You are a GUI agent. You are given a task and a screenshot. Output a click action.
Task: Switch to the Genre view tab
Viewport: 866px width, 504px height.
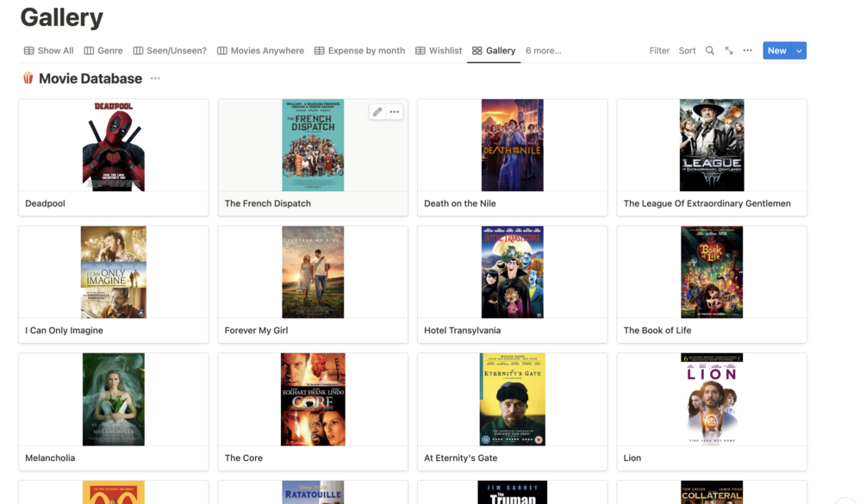click(x=103, y=50)
